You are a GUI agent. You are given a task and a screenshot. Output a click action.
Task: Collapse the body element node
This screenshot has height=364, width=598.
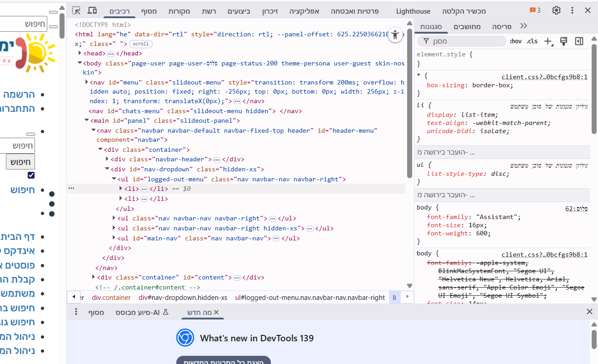tap(80, 63)
